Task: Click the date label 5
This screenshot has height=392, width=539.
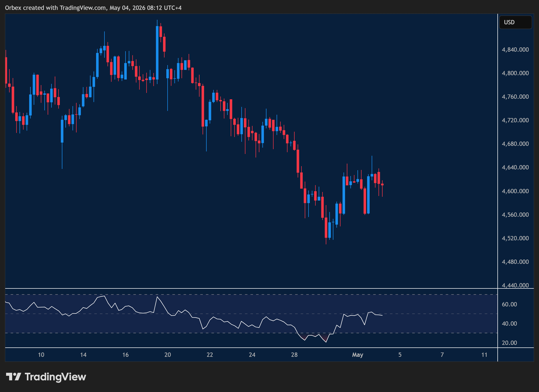Action: pos(400,355)
